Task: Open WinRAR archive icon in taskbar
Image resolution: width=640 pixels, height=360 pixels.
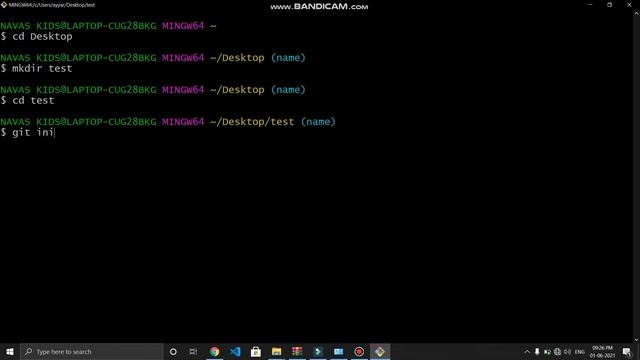Action: [297, 351]
